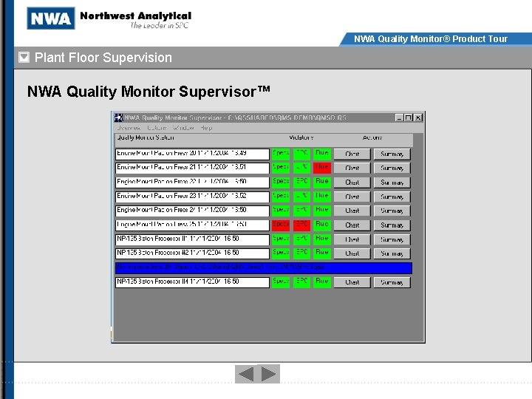
Task: Maximize the Quality Monitor Supervisor window
Action: [409, 117]
